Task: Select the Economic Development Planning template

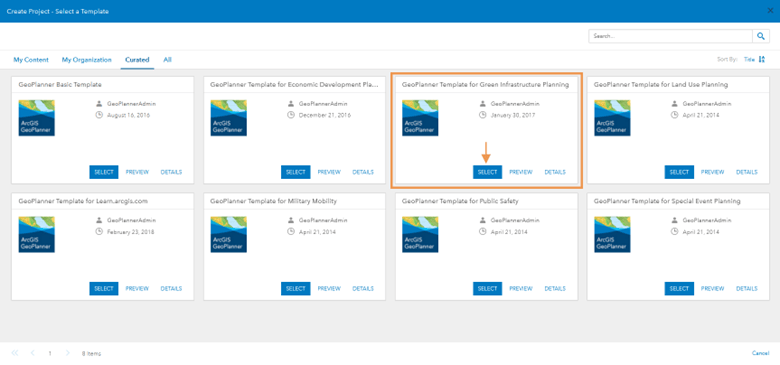Action: pyautogui.click(x=295, y=172)
